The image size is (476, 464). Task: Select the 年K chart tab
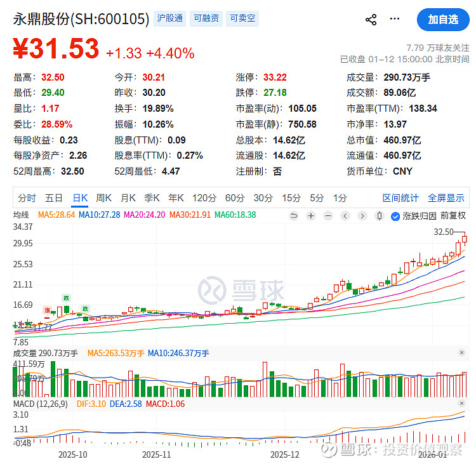(176, 198)
